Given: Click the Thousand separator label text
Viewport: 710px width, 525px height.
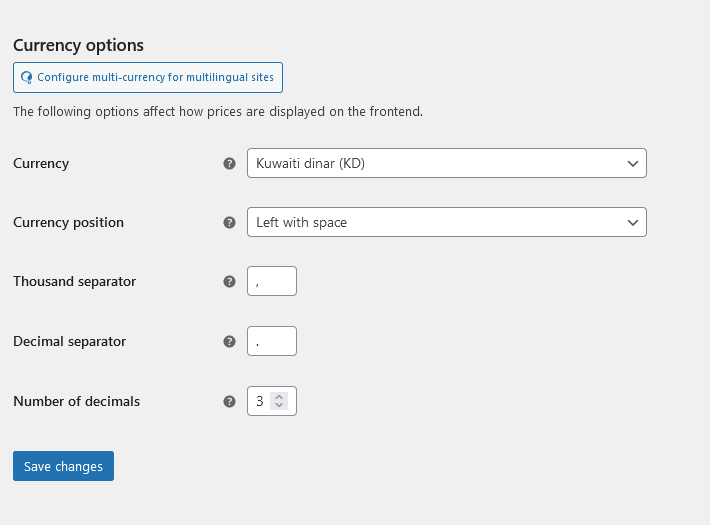Looking at the screenshot, I should (74, 281).
